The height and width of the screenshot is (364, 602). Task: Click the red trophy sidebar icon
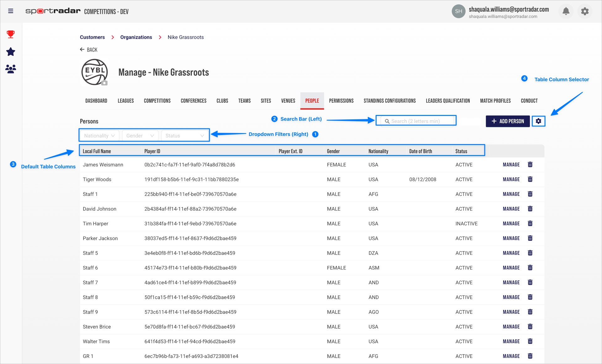tap(11, 34)
